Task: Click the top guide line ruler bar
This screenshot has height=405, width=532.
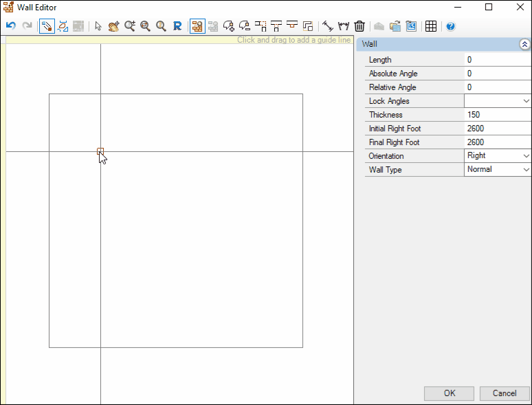Action: [x=179, y=40]
